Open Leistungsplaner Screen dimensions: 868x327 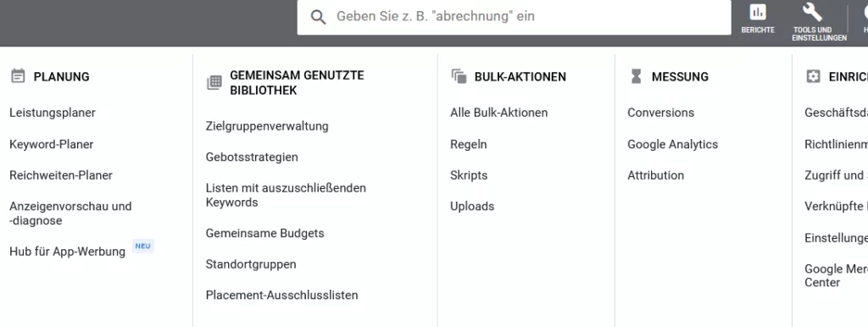(x=53, y=113)
